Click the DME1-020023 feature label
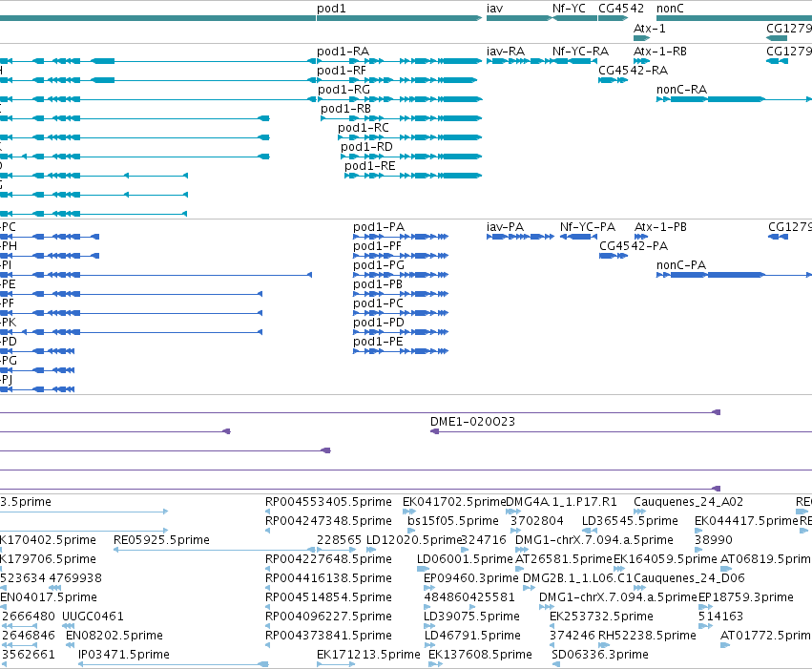 (473, 422)
